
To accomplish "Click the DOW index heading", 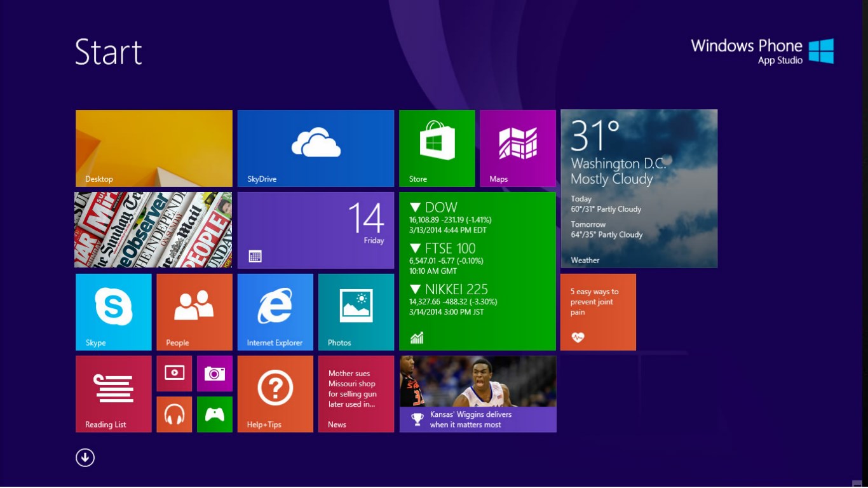I will (434, 207).
